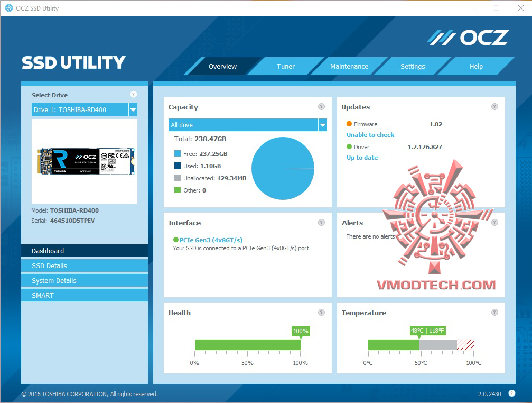532x403 pixels.
Task: Go to the Settings tab
Action: coord(413,66)
